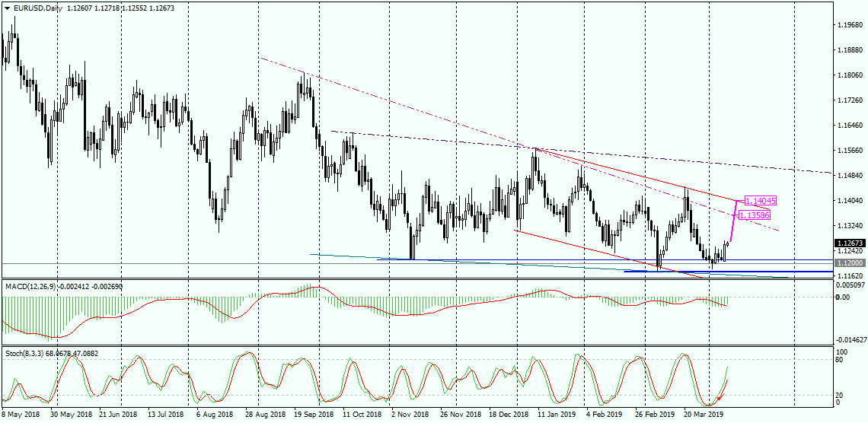Click the 1.12420 price axis label

[851, 250]
